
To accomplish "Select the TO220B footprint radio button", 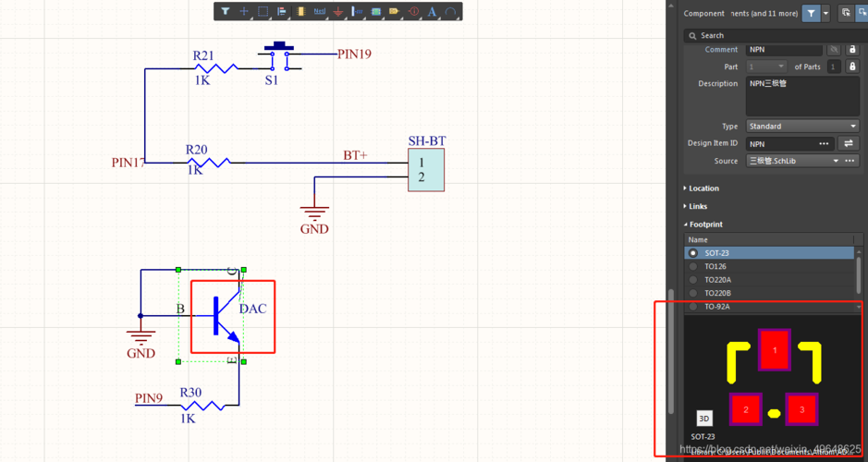I will click(x=693, y=293).
